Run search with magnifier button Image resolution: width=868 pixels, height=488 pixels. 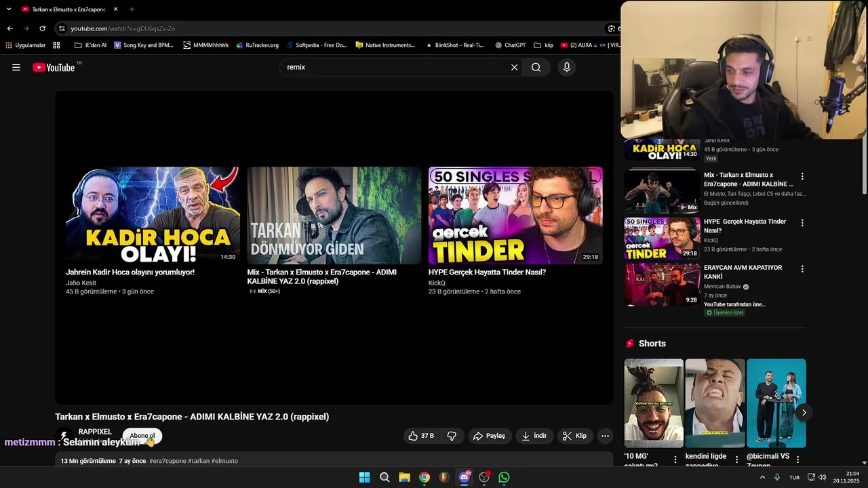pyautogui.click(x=536, y=67)
